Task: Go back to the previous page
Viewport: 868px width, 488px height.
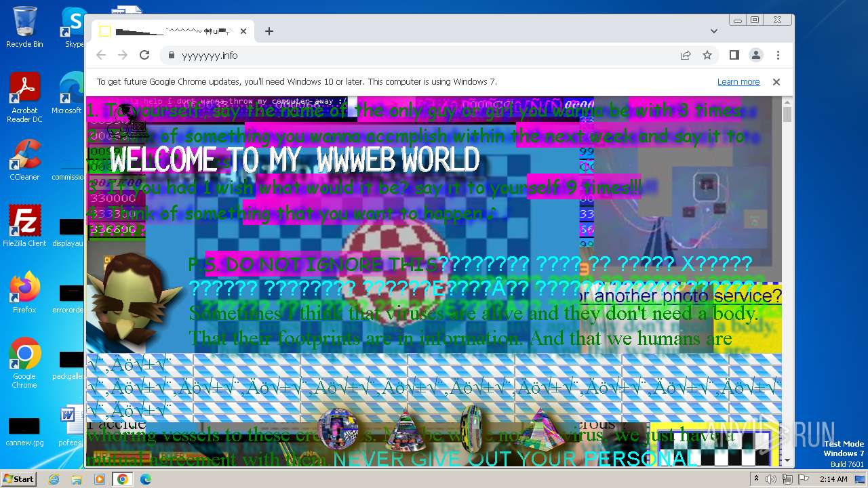Action: point(101,55)
